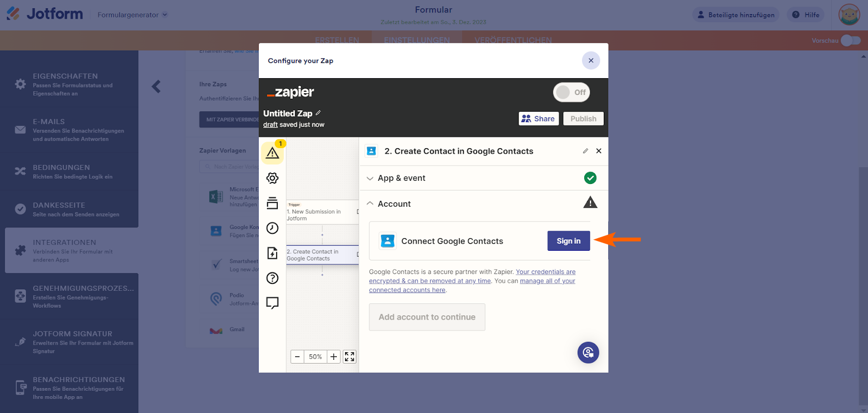Zoom in the Zap canvas
868x413 pixels.
pyautogui.click(x=334, y=357)
